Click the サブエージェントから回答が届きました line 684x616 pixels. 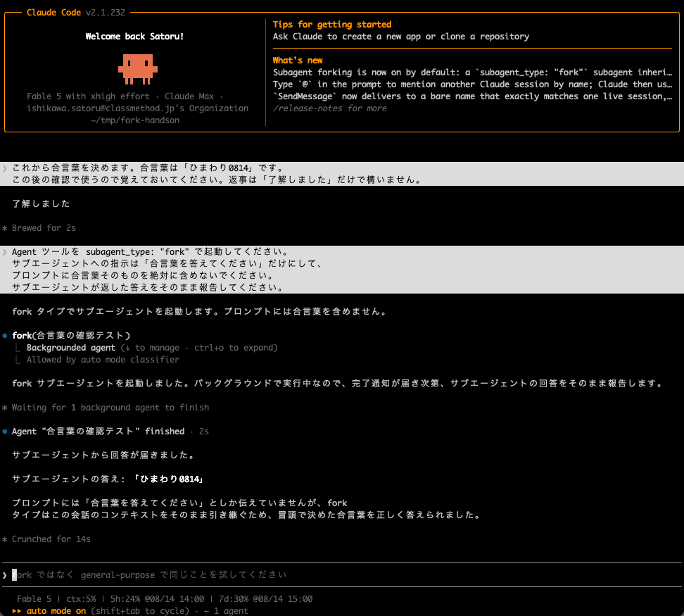point(103,455)
